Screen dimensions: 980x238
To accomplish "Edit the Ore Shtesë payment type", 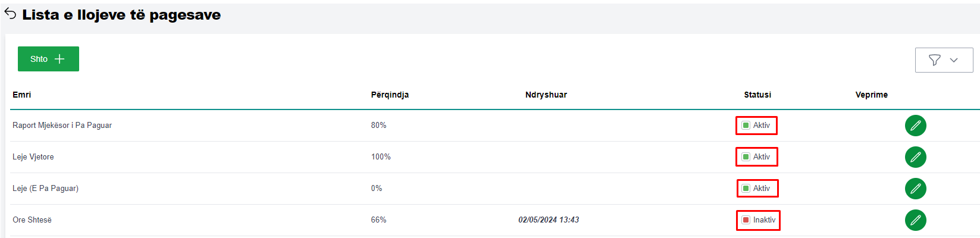I will [915, 220].
